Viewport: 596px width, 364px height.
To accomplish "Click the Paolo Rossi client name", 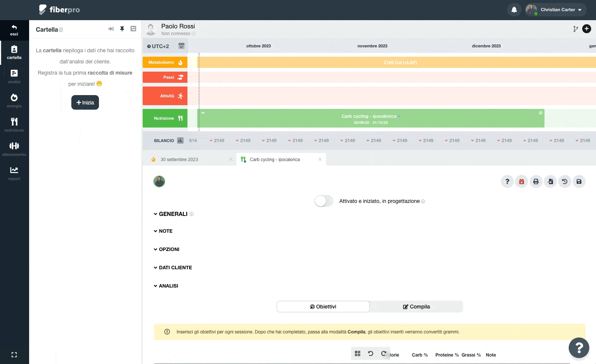I will tap(178, 26).
